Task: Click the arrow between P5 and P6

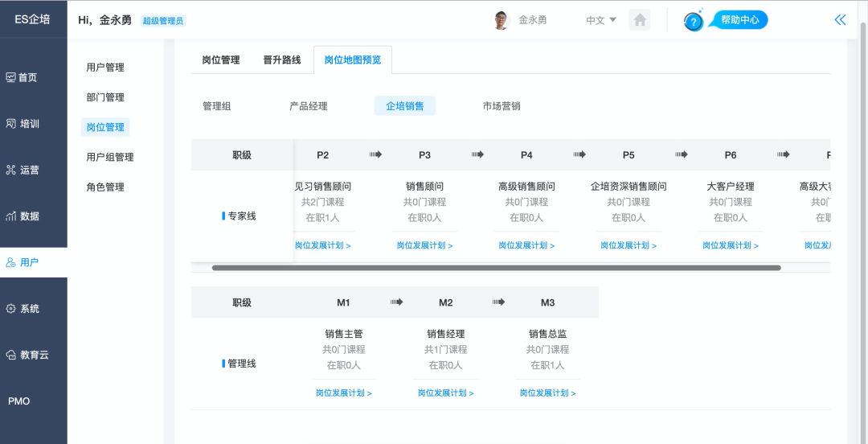Action: pyautogui.click(x=682, y=154)
